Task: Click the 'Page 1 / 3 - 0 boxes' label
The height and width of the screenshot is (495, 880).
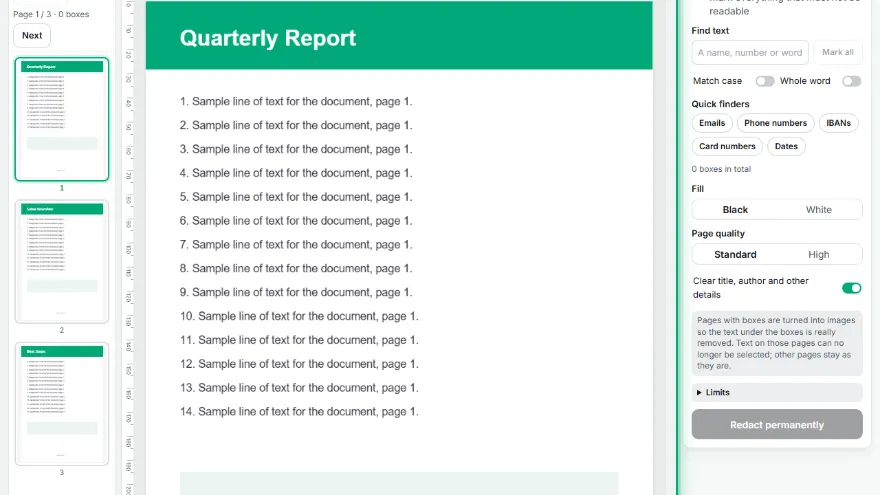Action: pyautogui.click(x=51, y=14)
